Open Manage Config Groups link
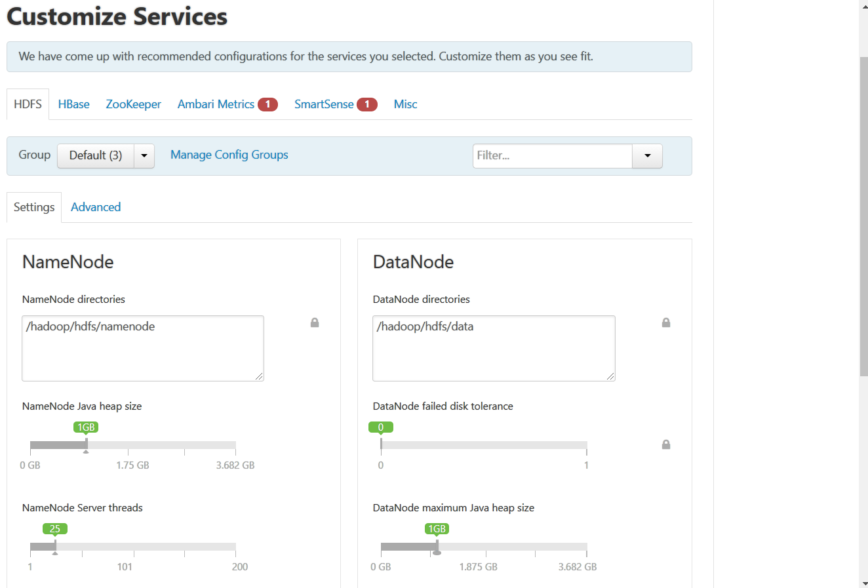Image resolution: width=868 pixels, height=588 pixels. pos(229,155)
